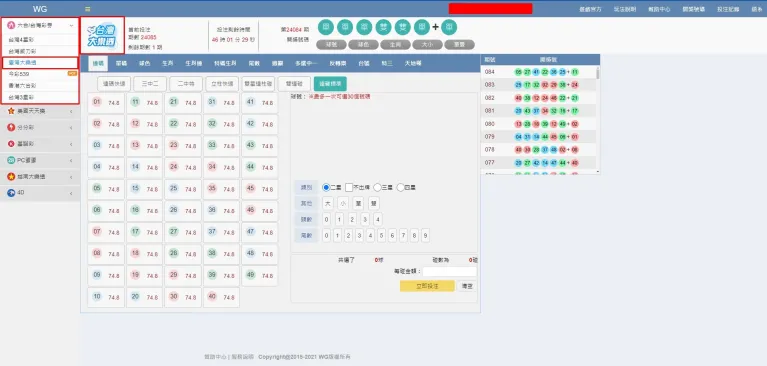
Task: Expand the 美國天天樂 sidebar group
Action: 40,111
